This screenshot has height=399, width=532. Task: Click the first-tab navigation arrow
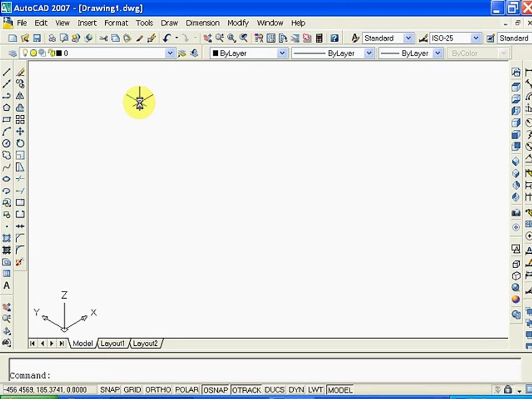[33, 344]
